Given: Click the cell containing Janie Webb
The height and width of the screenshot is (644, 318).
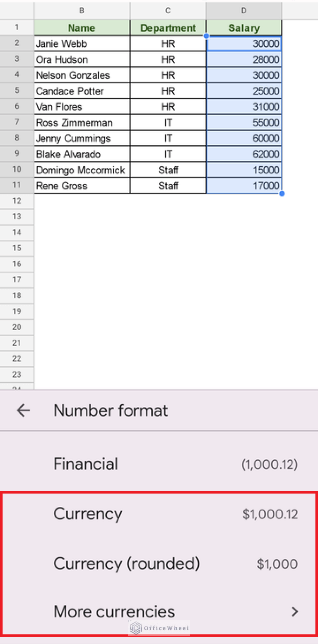Looking at the screenshot, I should coord(82,44).
